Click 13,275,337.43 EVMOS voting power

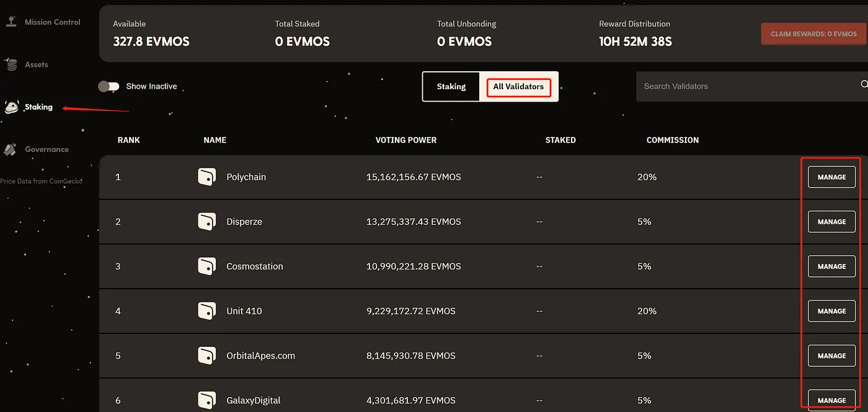coord(414,222)
